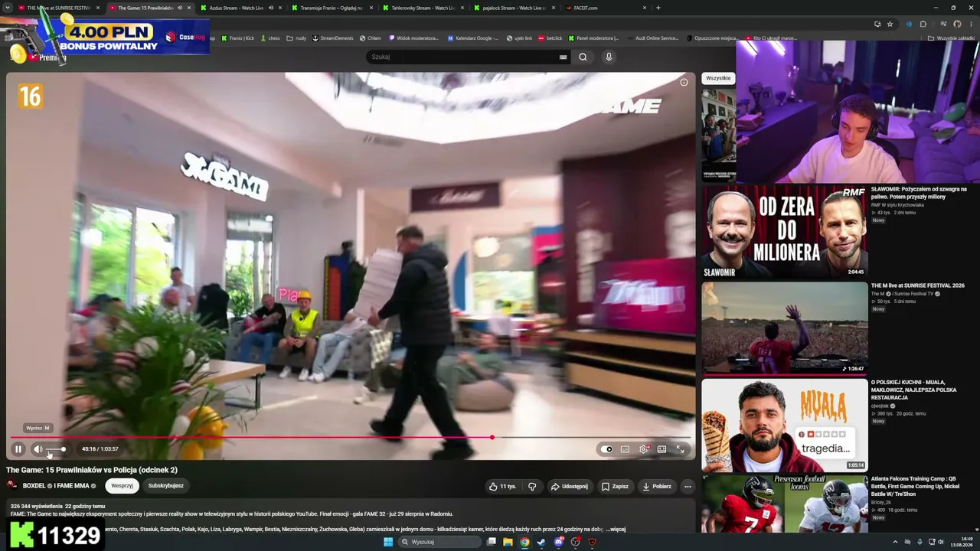Open a new browser tab with plus
The image size is (980, 551).
(658, 8)
